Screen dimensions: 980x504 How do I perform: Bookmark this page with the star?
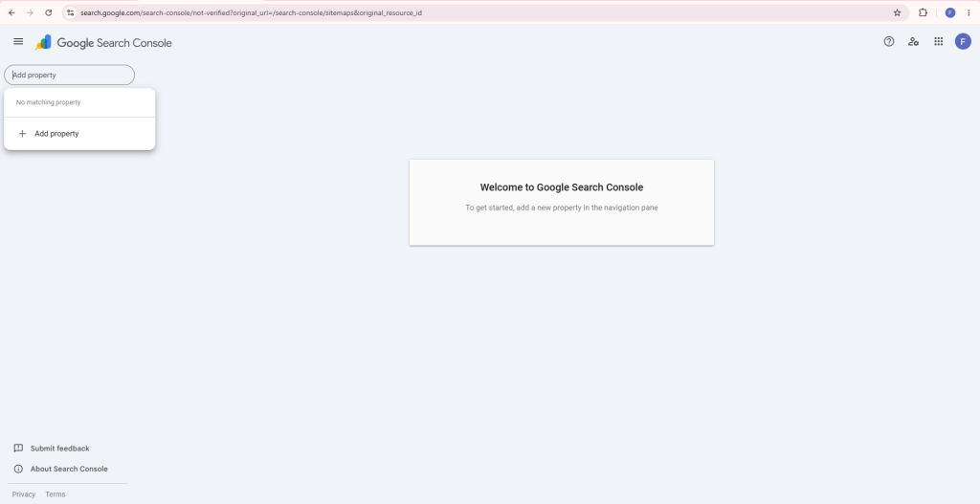897,12
